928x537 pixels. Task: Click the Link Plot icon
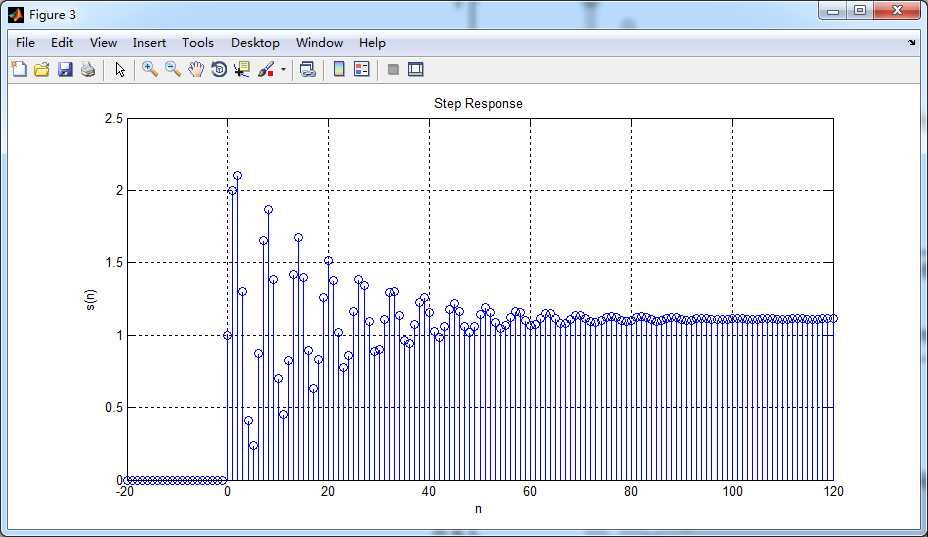[308, 69]
